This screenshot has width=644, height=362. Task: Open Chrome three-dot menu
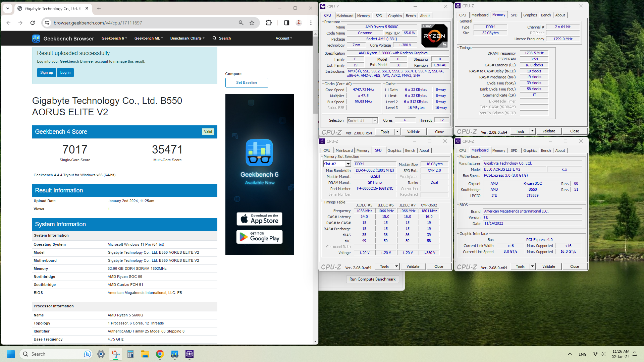point(311,23)
